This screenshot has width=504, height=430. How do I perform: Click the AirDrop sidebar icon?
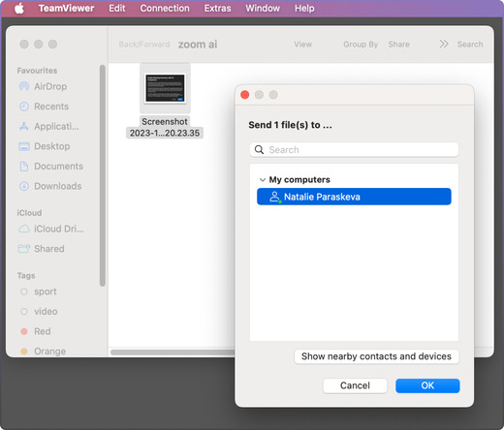coord(24,86)
